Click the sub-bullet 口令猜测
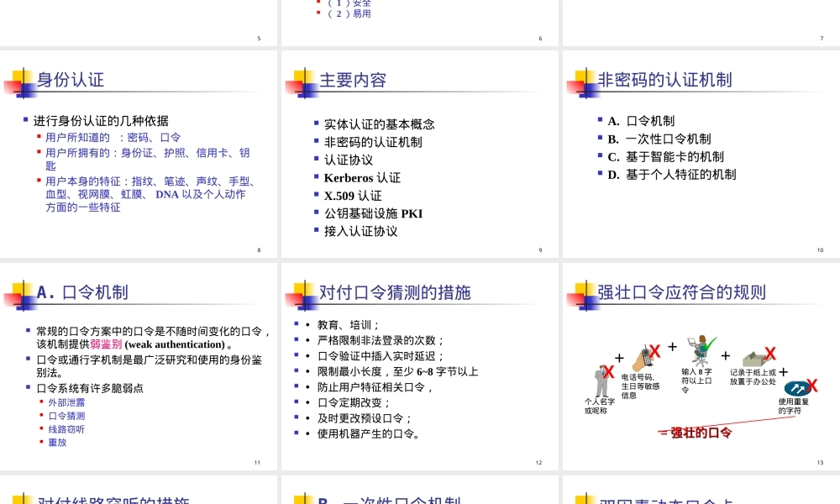Screen dimensions: 840x504 66,416
